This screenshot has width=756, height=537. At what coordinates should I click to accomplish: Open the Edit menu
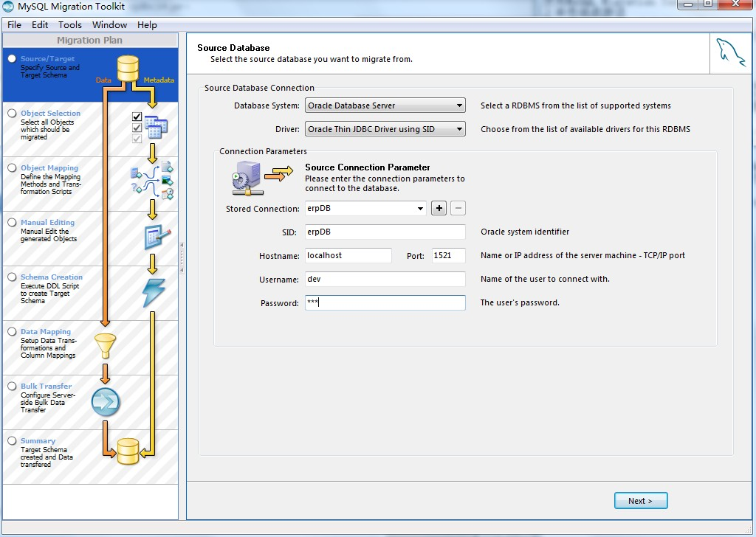40,24
